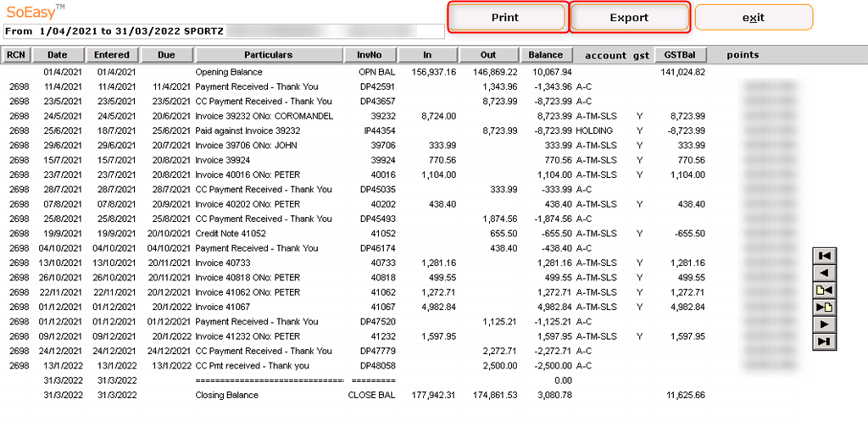Viewport: 868px width, 421px height.
Task: Click opening GSTBal value 141,024.82
Action: 683,72
